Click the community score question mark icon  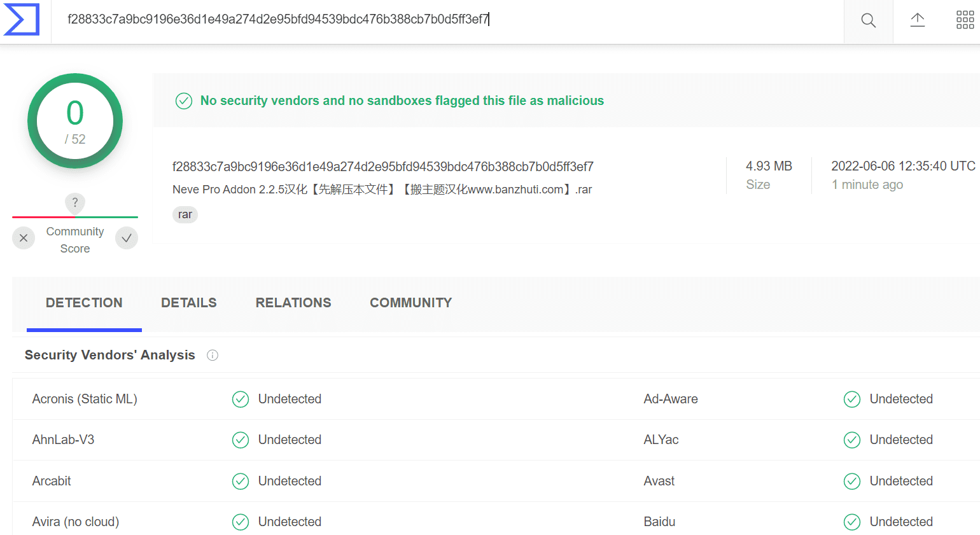[75, 203]
